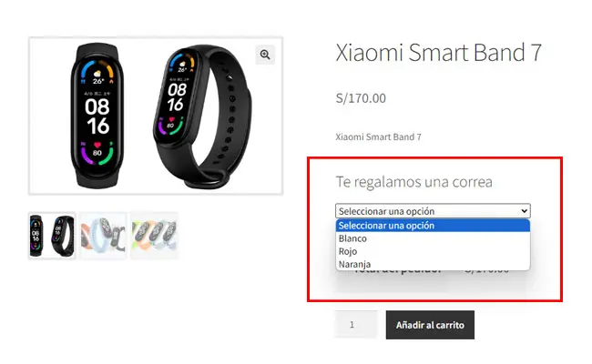Viewport: 592px width, 364px height.
Task: Open the second thumbnail showing blue strap
Action: [103, 236]
